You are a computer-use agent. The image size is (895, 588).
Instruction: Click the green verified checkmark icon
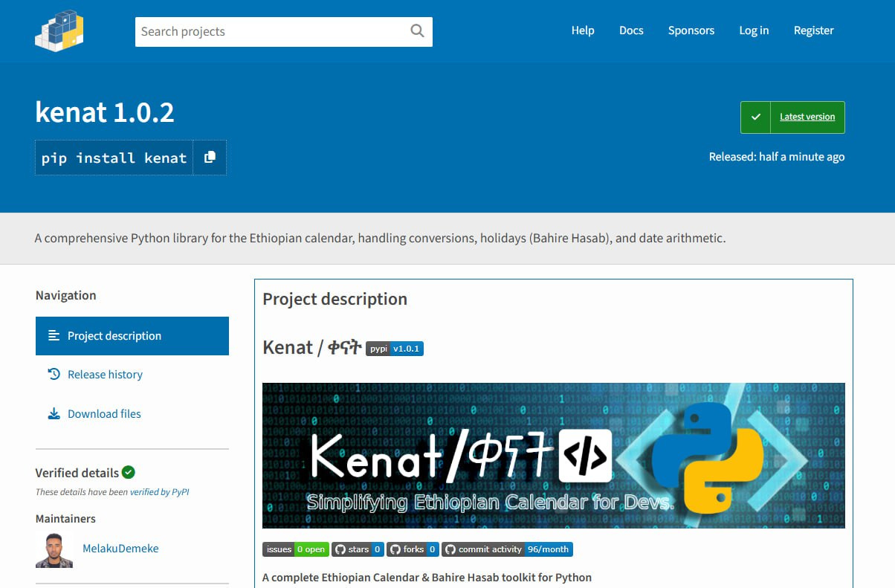[x=129, y=472]
